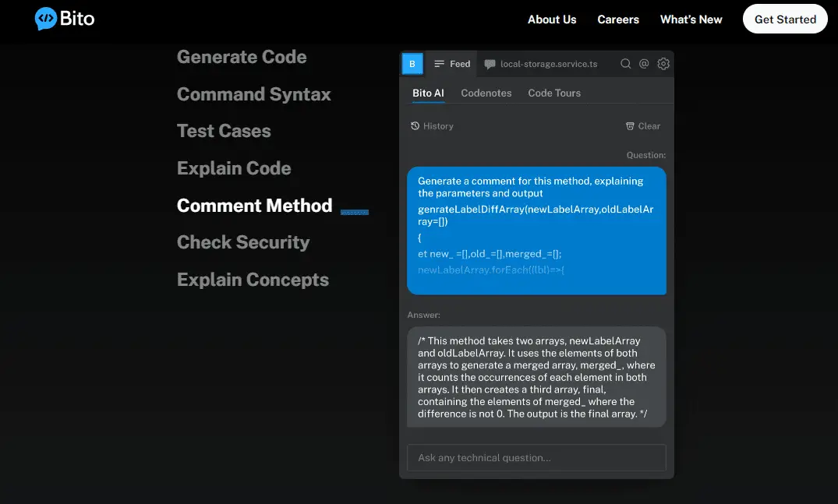This screenshot has height=504, width=838.
Task: Click the History clock icon
Action: pyautogui.click(x=415, y=126)
